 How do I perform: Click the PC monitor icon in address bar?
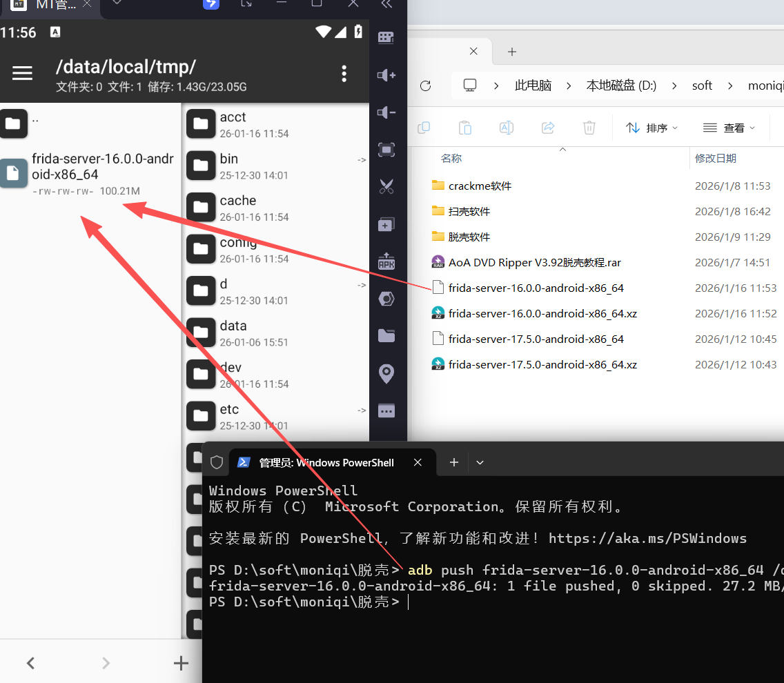point(470,86)
